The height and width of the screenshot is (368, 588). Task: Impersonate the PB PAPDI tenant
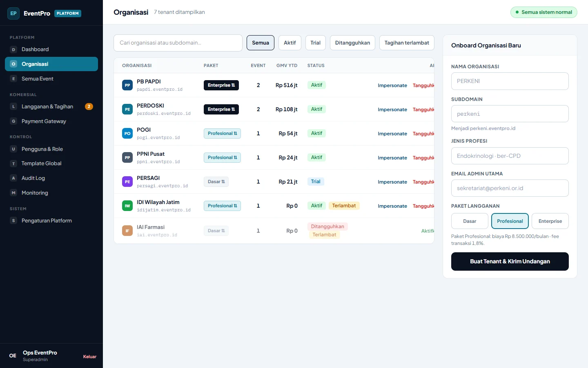[x=392, y=85]
